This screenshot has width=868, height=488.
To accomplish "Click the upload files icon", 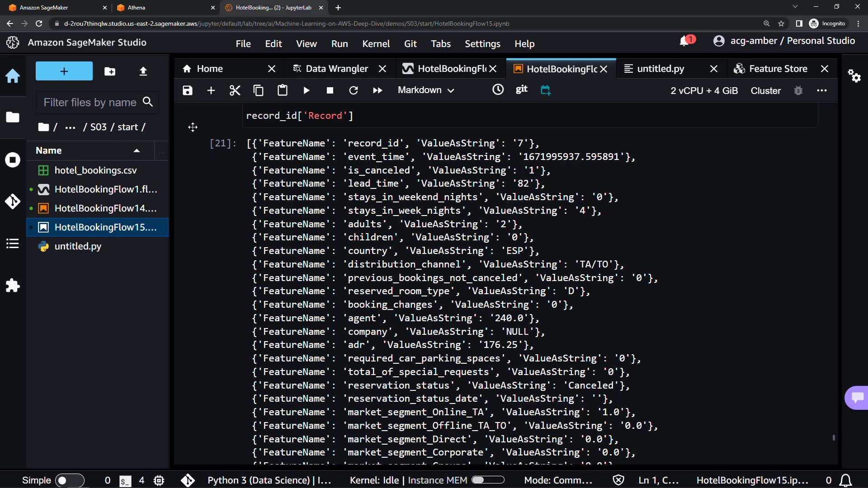I will (143, 71).
